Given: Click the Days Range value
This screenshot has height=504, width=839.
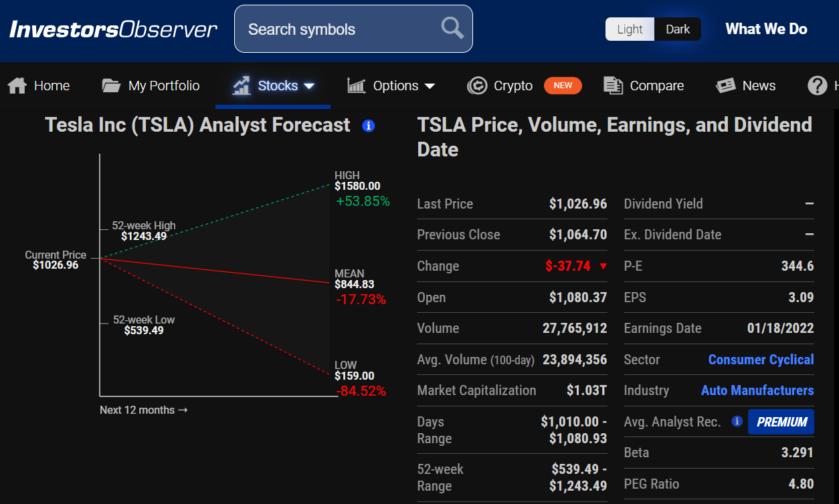Looking at the screenshot, I should pyautogui.click(x=574, y=430).
